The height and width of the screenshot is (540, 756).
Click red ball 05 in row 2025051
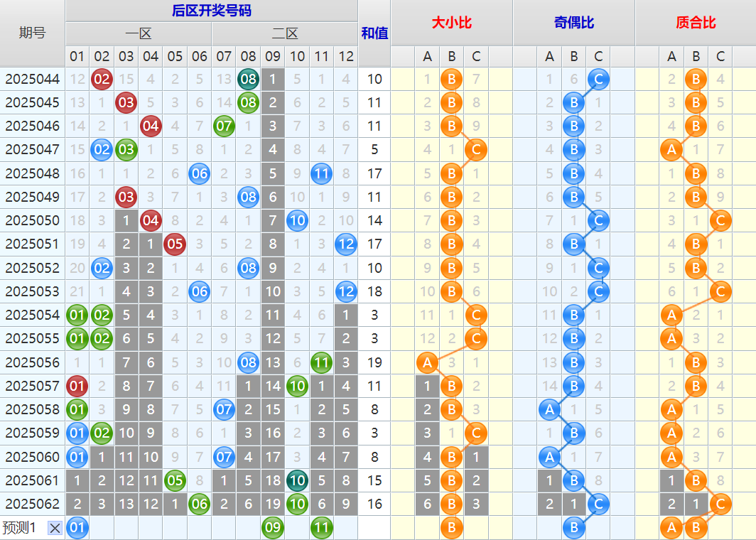click(175, 244)
